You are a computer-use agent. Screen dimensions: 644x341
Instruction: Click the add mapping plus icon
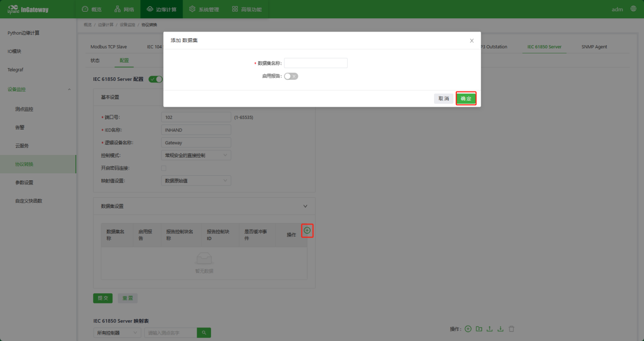pos(468,329)
